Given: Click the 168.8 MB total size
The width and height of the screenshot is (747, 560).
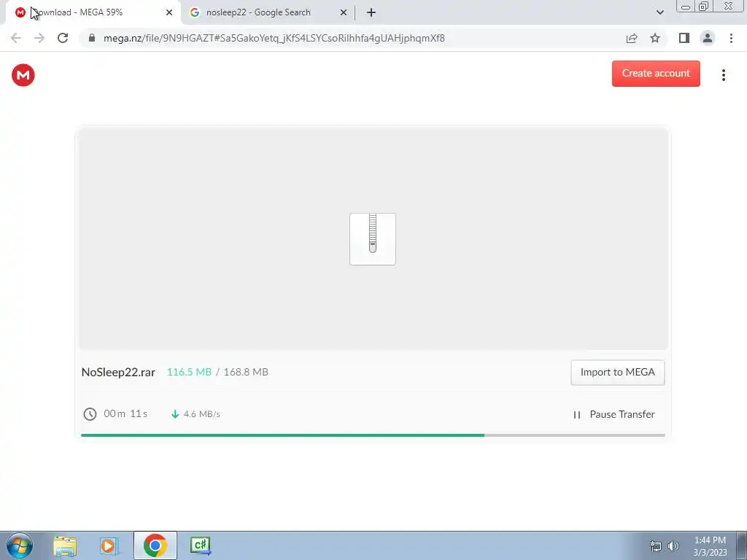Looking at the screenshot, I should coord(246,372).
